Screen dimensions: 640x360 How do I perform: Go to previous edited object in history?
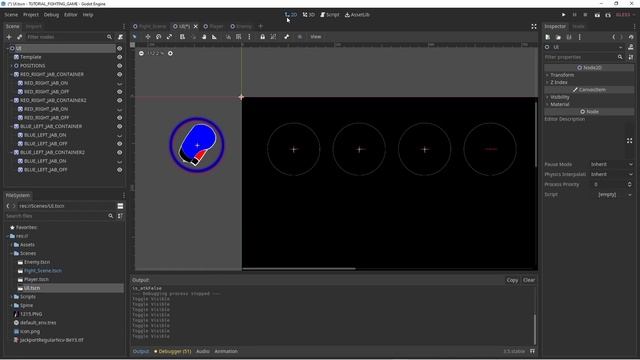point(614,37)
